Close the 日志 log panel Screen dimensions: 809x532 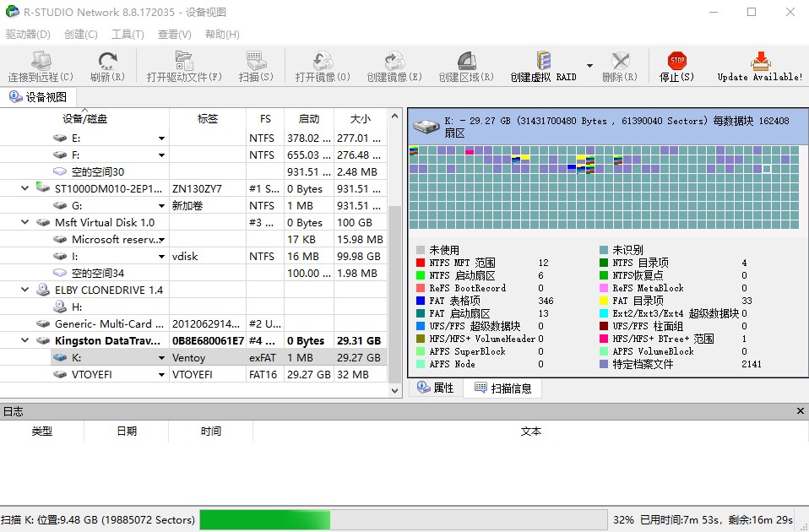(801, 411)
